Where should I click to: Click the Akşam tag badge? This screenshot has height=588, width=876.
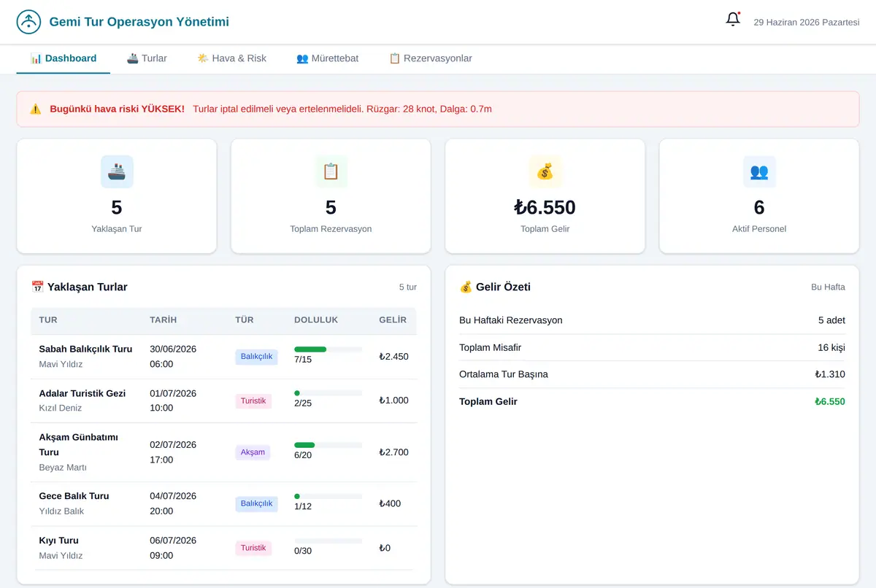253,452
